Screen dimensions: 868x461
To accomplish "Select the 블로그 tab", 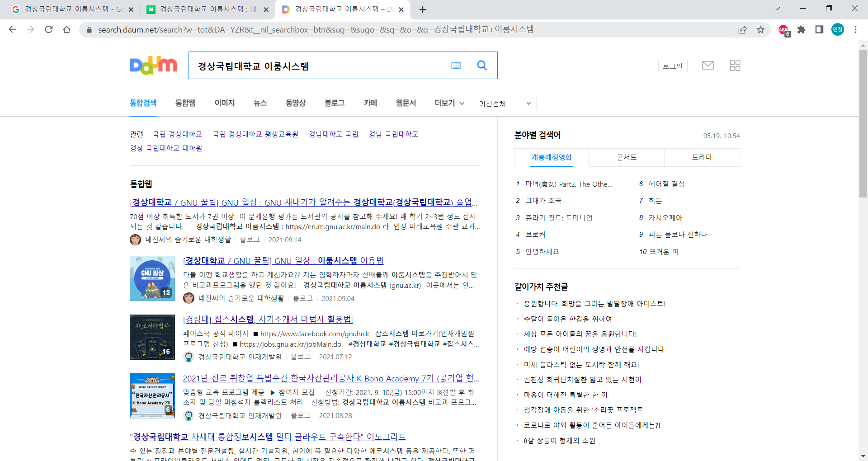I will [x=335, y=103].
